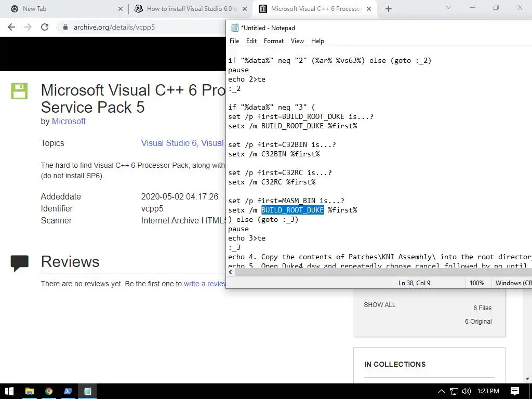
Task: Click green floppy disk software icon
Action: 19,91
